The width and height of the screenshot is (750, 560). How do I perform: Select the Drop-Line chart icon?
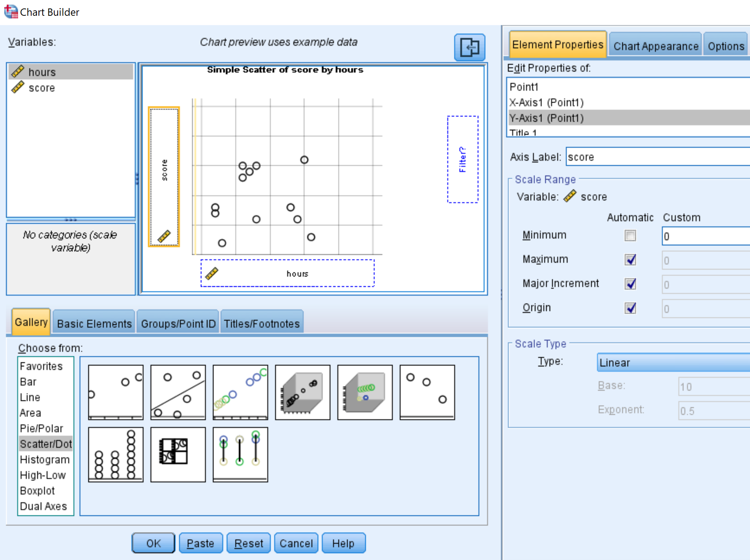pyautogui.click(x=240, y=454)
